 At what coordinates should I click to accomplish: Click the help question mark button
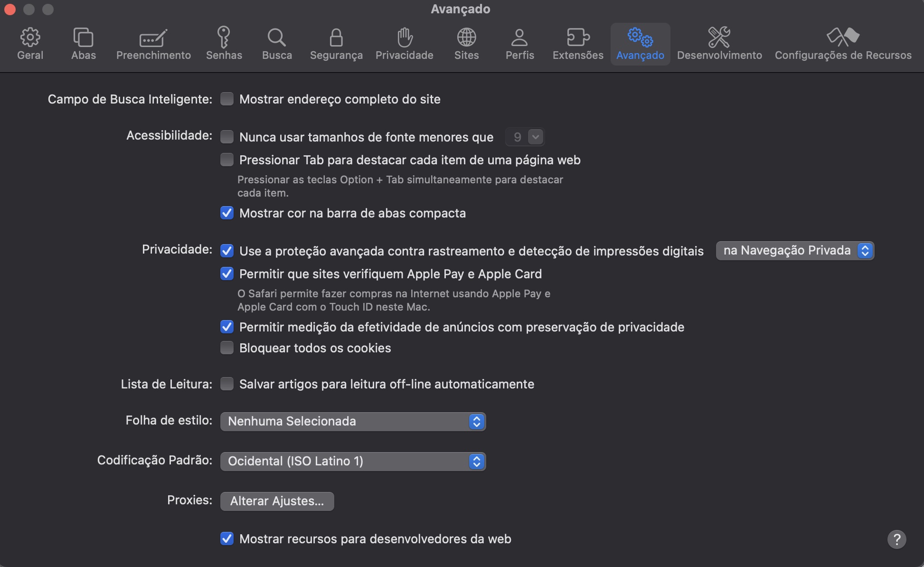coord(897,539)
